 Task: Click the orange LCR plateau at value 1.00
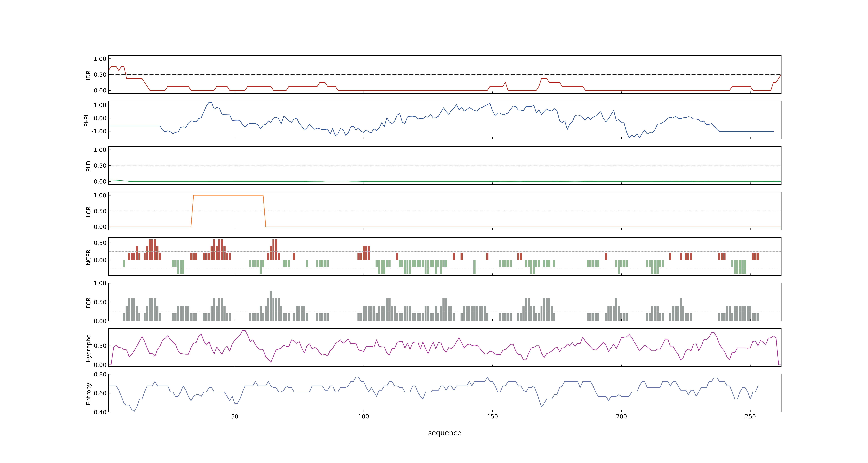tap(228, 195)
